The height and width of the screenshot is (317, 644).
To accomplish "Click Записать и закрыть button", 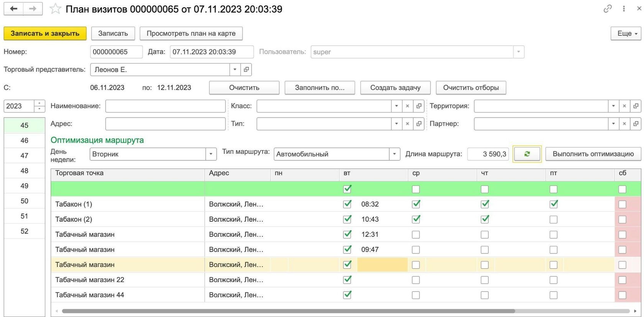I will point(45,33).
